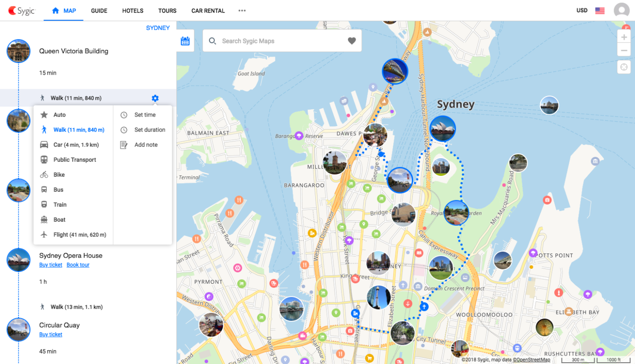The width and height of the screenshot is (635, 364).
Task: Click the Circular Quay map photo marker
Action: [400, 180]
